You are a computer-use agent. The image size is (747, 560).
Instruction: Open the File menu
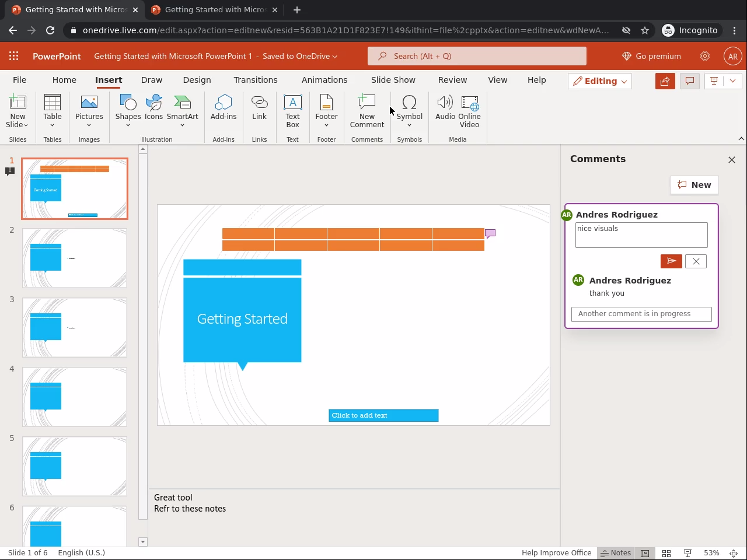tap(20, 80)
